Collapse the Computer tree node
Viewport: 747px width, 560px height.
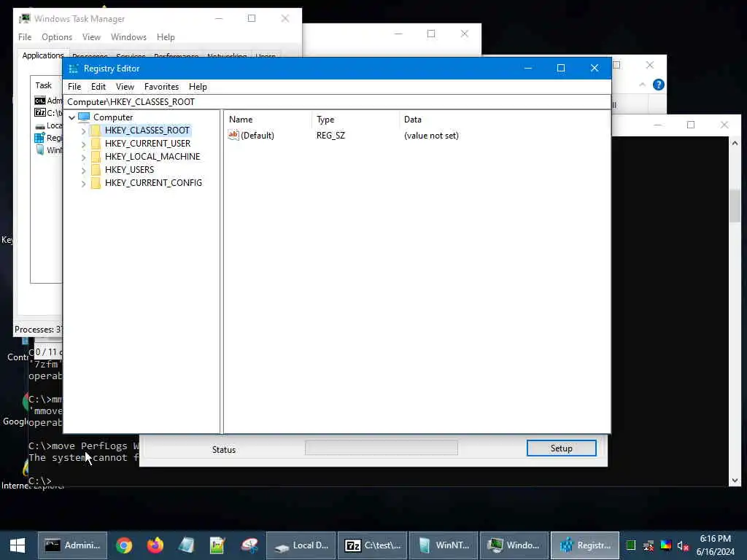tap(72, 117)
